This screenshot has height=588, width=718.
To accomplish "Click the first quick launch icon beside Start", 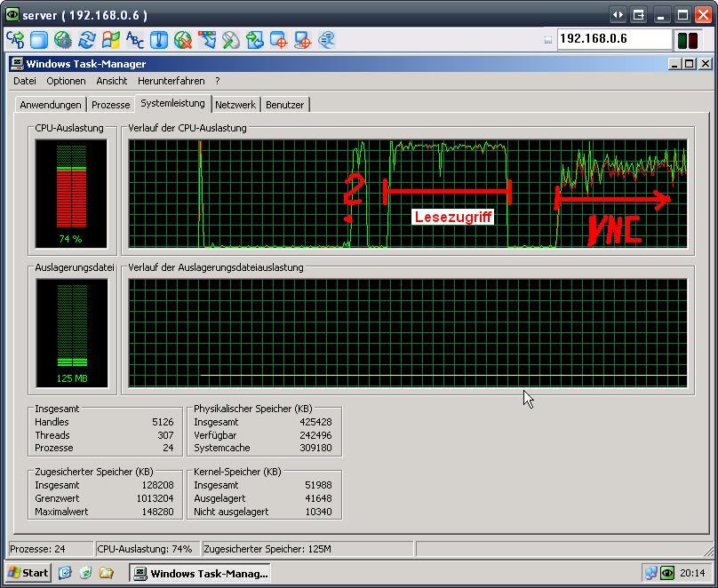I will pos(65,573).
